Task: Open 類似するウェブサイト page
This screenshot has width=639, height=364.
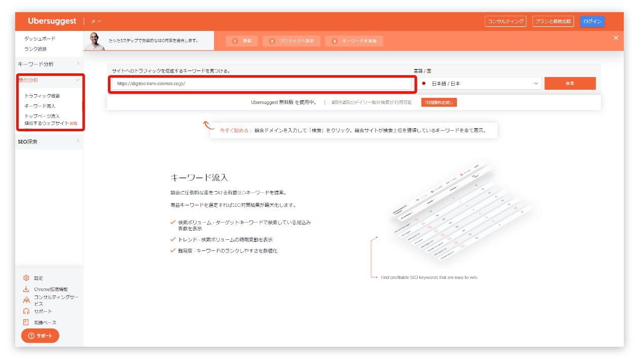Action: coord(47,123)
